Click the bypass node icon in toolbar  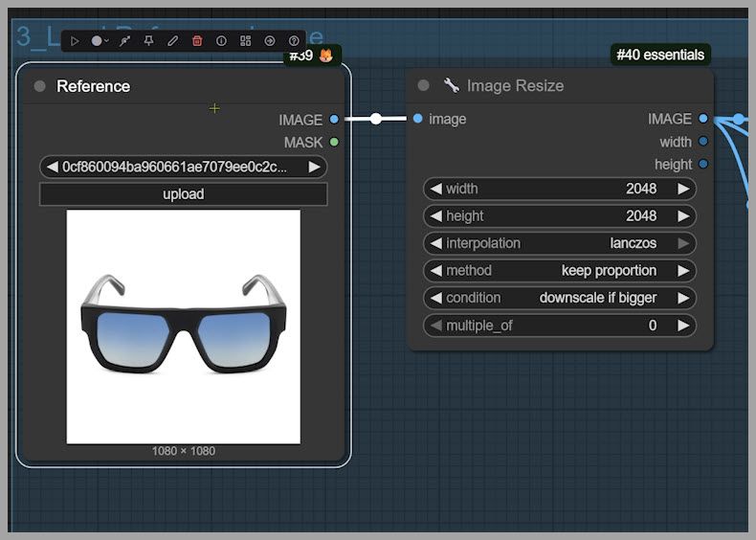pyautogui.click(x=124, y=41)
